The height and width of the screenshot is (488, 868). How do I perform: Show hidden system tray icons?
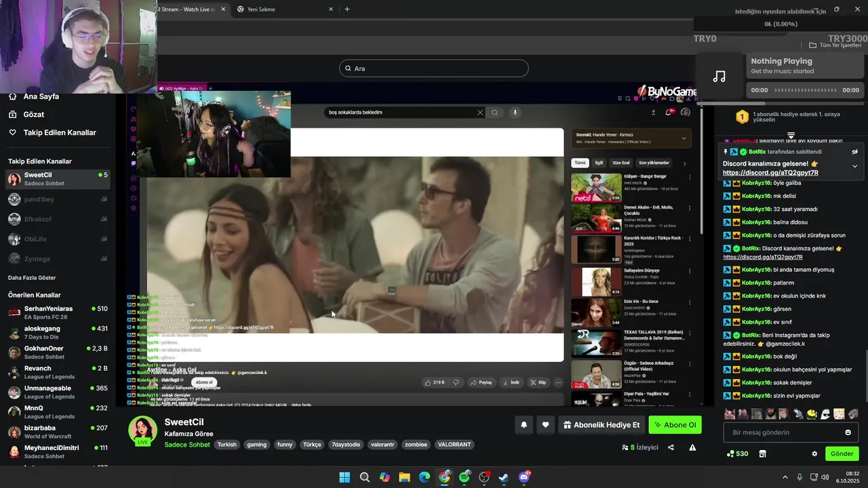point(785,477)
